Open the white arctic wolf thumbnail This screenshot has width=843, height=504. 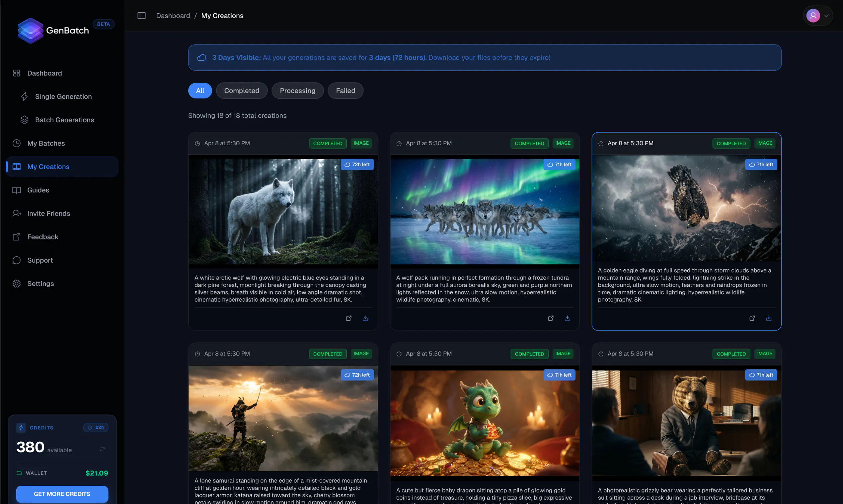coord(283,212)
